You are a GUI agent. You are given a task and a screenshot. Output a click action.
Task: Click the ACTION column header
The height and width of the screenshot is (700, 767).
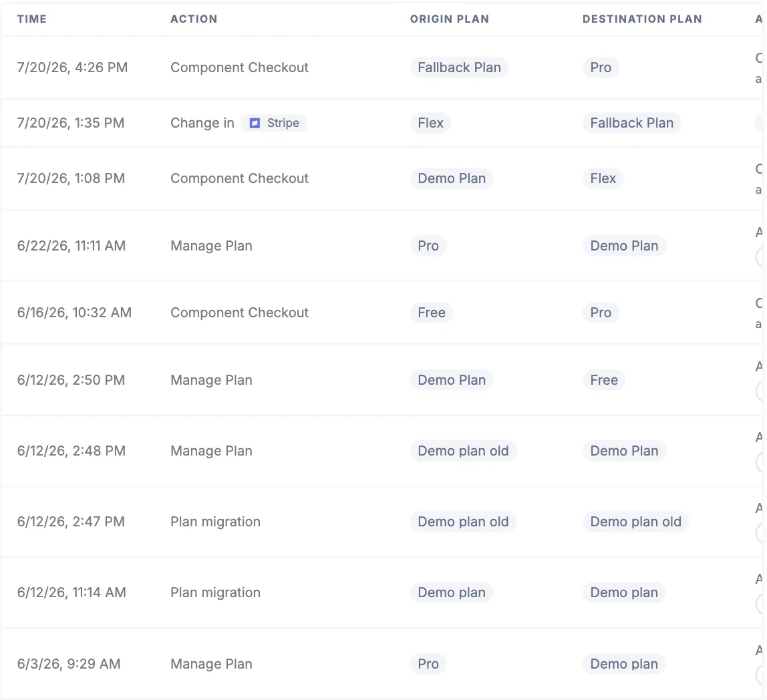pyautogui.click(x=194, y=19)
